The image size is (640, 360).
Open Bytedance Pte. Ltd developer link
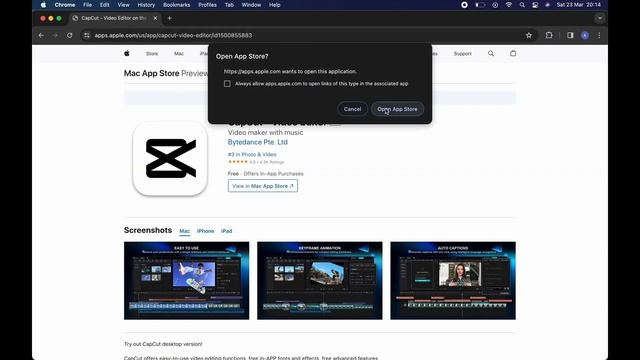258,142
